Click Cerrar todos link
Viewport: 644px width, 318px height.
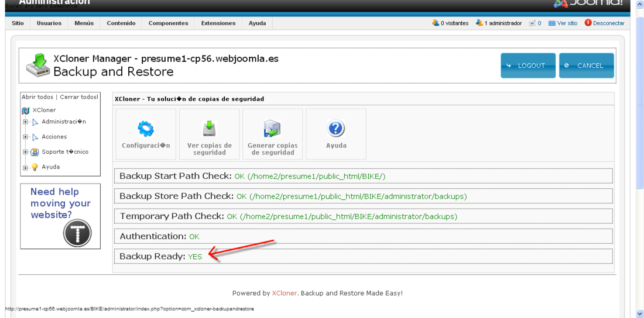[x=79, y=97]
